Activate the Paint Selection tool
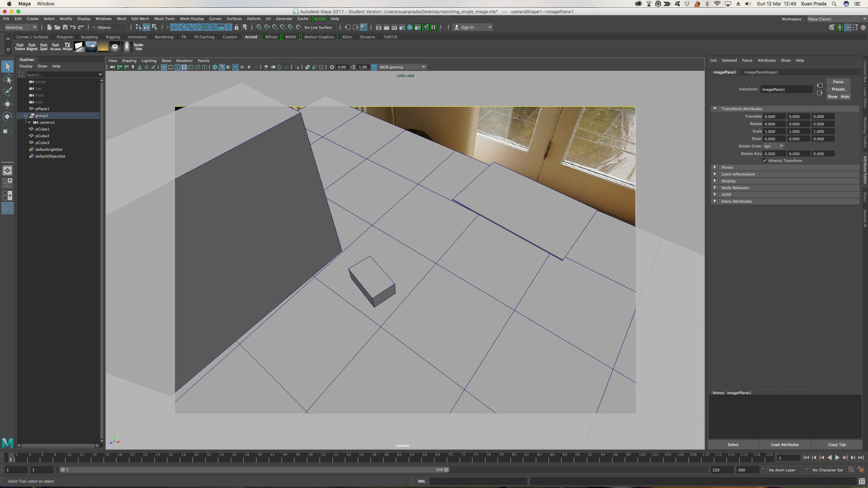The height and width of the screenshot is (488, 868). pyautogui.click(x=7, y=92)
